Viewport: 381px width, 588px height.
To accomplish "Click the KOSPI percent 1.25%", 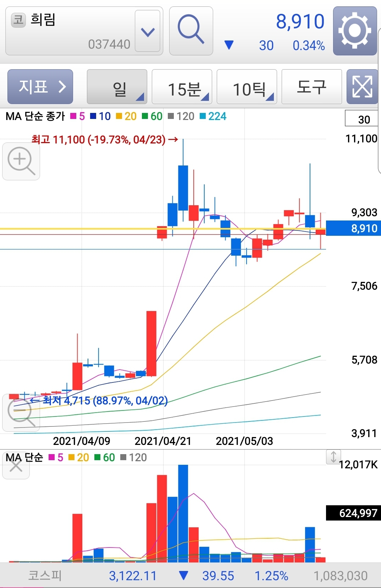I will click(271, 576).
